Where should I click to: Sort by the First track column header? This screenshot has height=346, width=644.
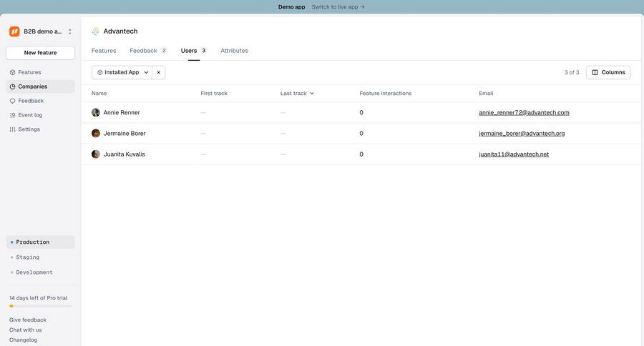(x=214, y=93)
